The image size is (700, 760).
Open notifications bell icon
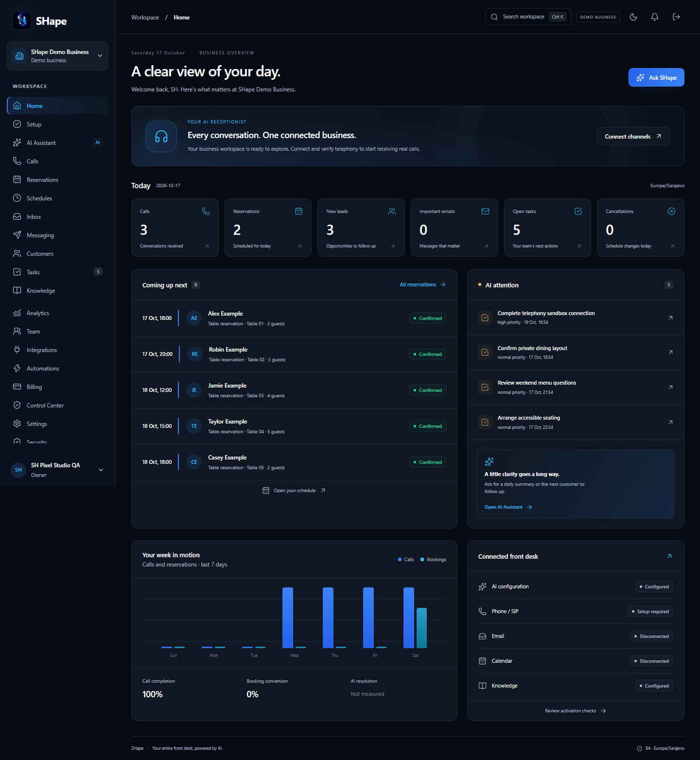pyautogui.click(x=655, y=17)
